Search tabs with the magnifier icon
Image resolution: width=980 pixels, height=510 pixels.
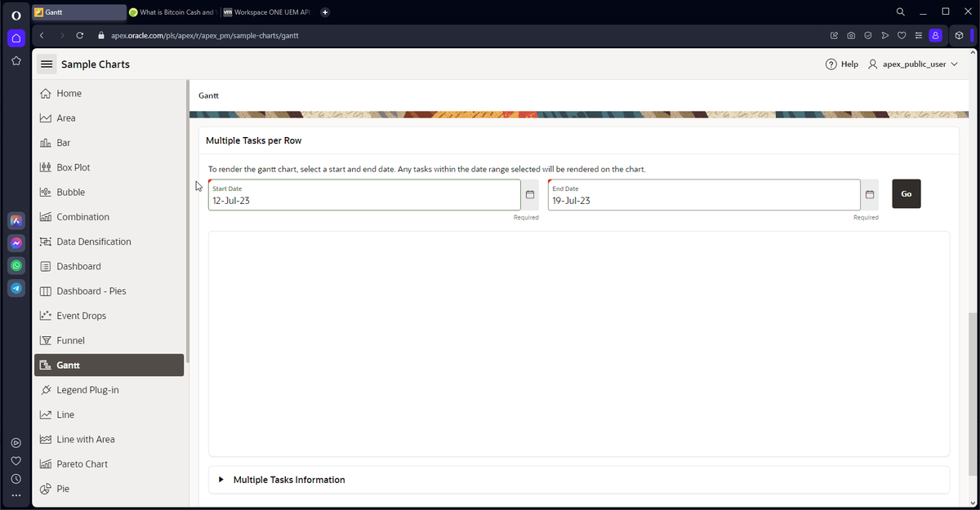pyautogui.click(x=901, y=11)
